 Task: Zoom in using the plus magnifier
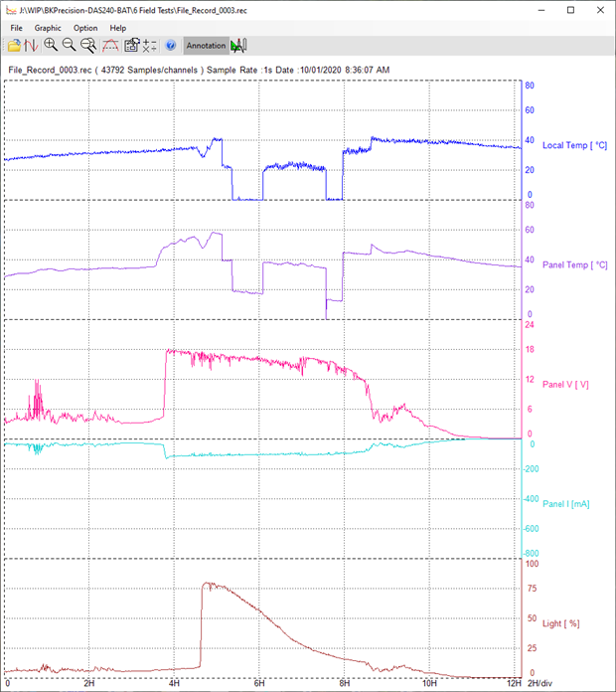[51, 46]
